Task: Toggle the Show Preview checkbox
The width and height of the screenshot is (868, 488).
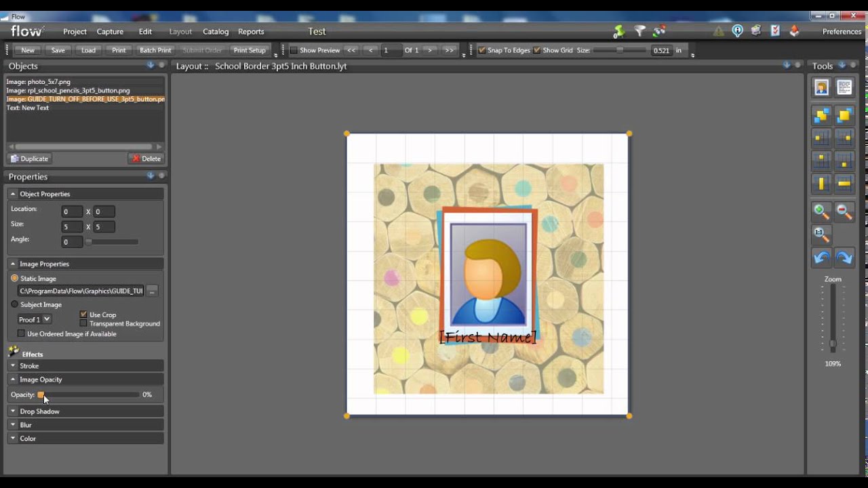Action: (x=294, y=50)
